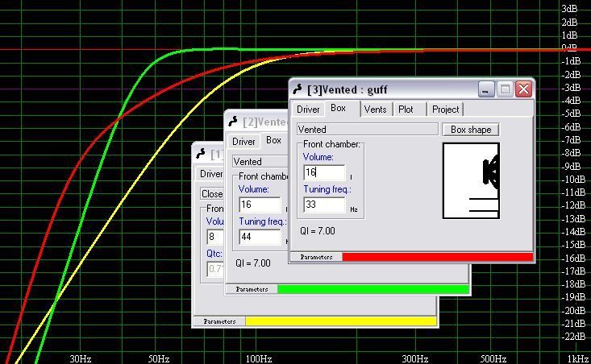Click the red color bar in window [3]
Screen dimensions: 591x364
pos(438,257)
